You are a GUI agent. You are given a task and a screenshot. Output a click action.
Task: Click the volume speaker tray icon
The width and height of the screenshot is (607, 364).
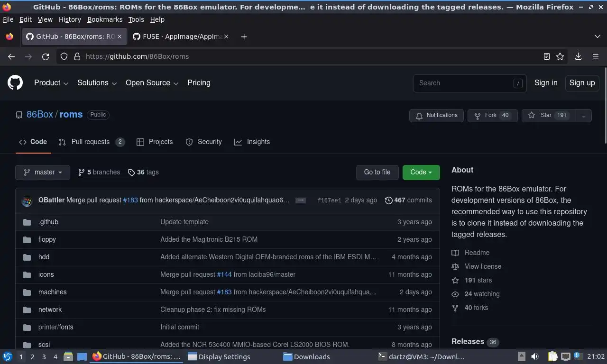coord(535,357)
